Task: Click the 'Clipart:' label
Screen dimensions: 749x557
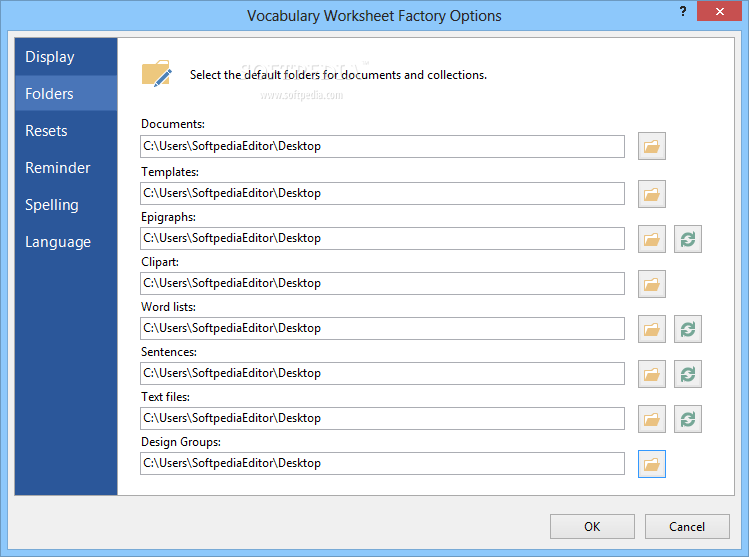Action: [160, 262]
